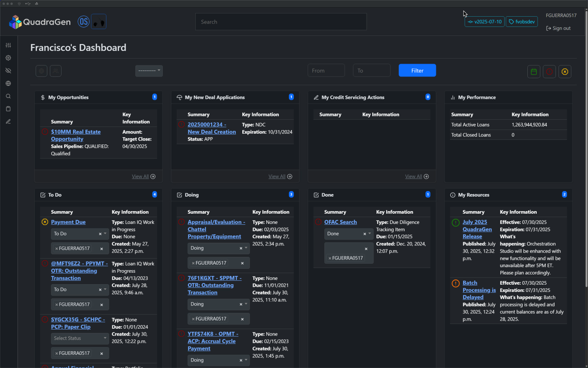Click green alert icon beside July 2025 QuadraGen Release
Image resolution: width=588 pixels, height=368 pixels.
456,222
